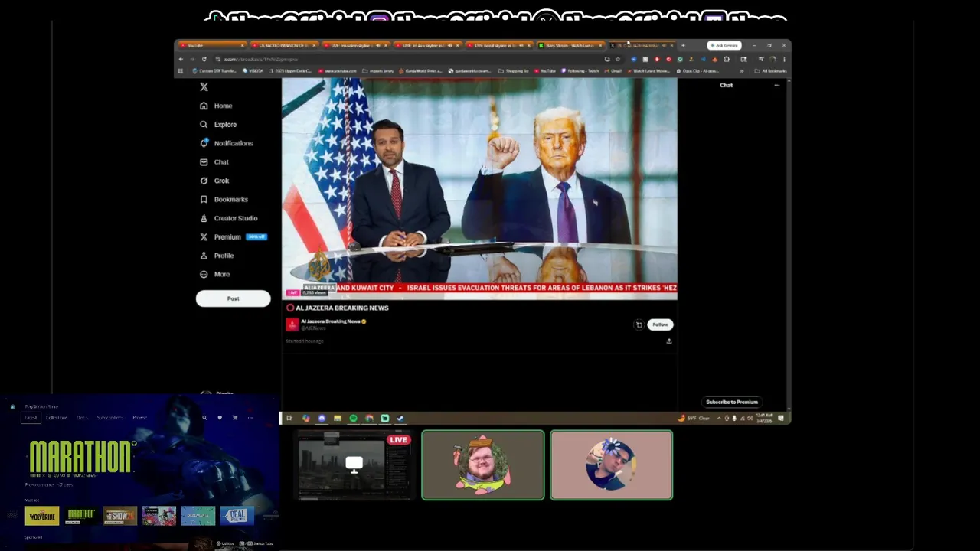Open Notifications in X sidebar
Image resolution: width=980 pixels, height=551 pixels.
[x=226, y=143]
